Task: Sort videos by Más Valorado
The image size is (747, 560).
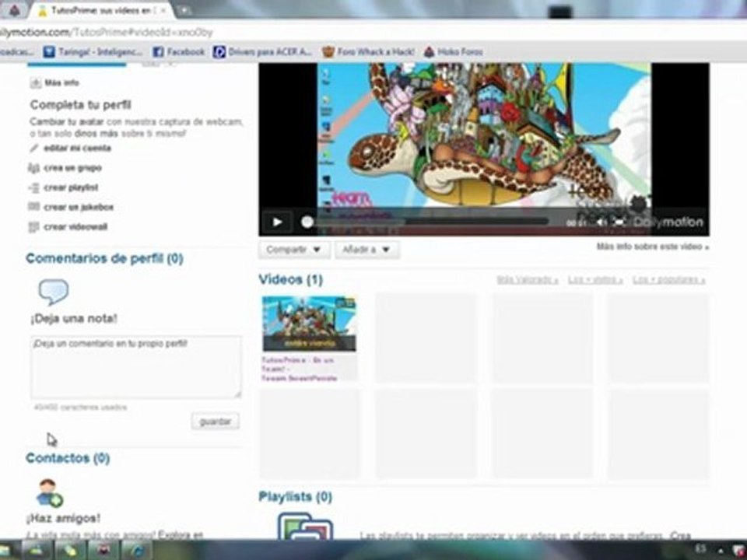Action: tap(528, 279)
